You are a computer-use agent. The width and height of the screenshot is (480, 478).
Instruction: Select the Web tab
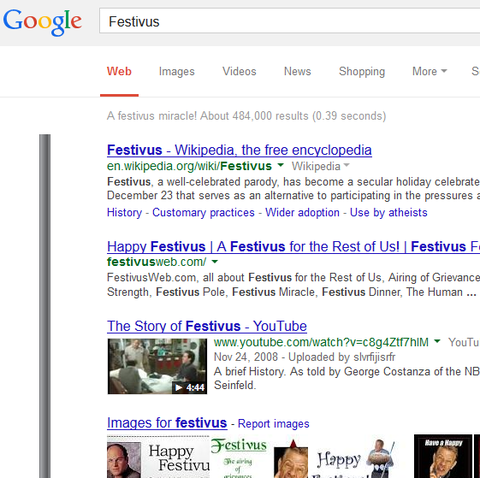tap(119, 71)
